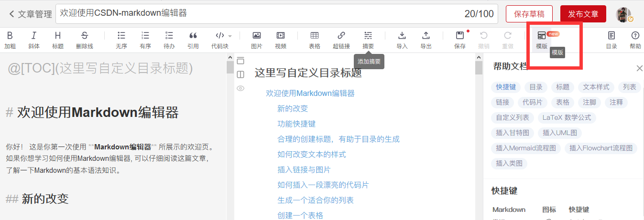The height and width of the screenshot is (220, 644).
Task: Toggle preview visibility eye icon
Action: point(240,88)
